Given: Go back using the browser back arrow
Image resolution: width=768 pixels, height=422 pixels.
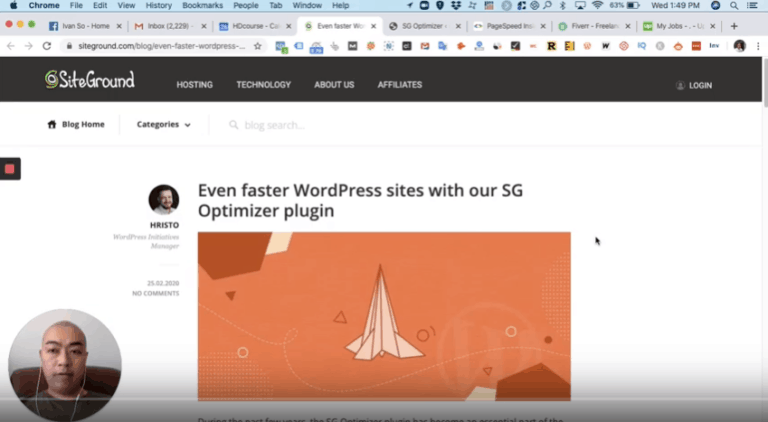Looking at the screenshot, I should pos(11,46).
